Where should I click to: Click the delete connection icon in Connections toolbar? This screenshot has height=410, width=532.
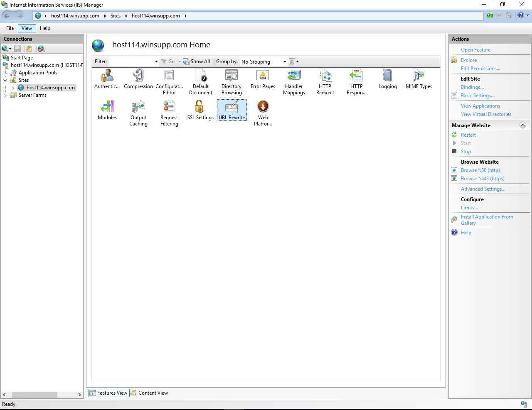click(x=41, y=49)
